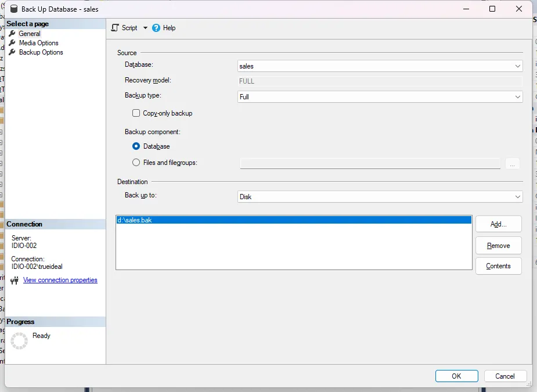Switch to the Media Options page
The height and width of the screenshot is (392, 537).
[x=38, y=43]
